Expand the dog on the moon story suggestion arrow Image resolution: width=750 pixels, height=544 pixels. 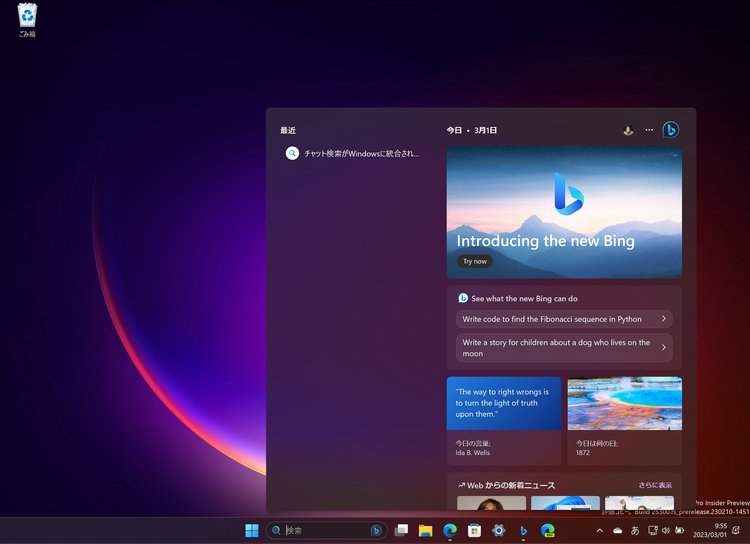click(663, 348)
